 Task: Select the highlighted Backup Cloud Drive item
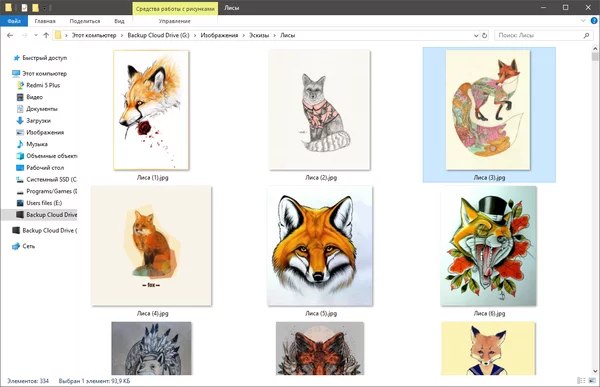point(40,215)
